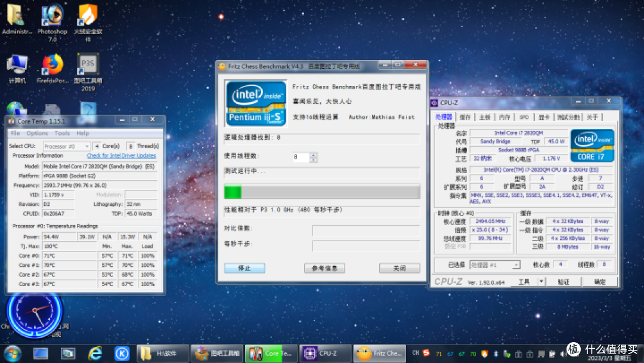Select the 处理器 tab in CPU-Z
This screenshot has height=363, width=644.
pos(444,117)
